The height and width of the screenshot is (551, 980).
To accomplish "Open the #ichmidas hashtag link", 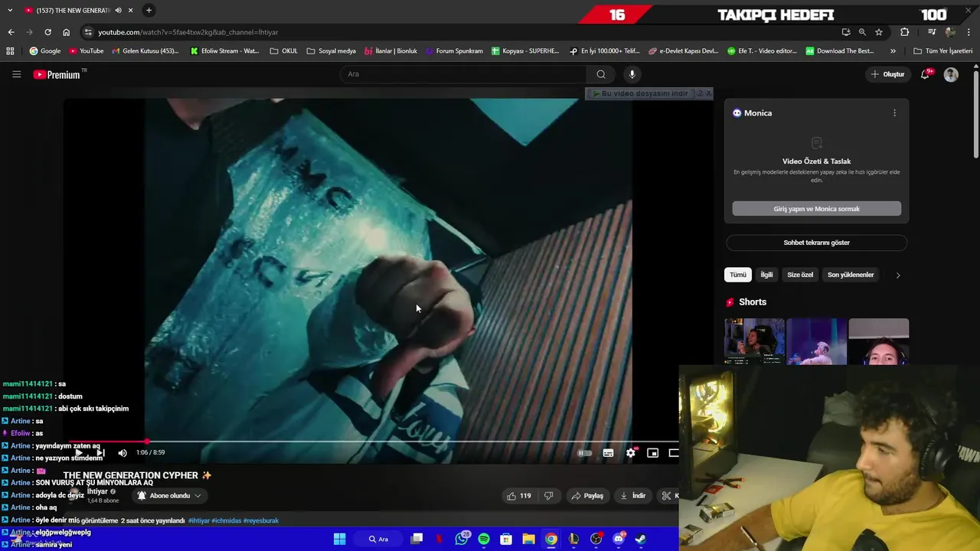I will (x=226, y=520).
